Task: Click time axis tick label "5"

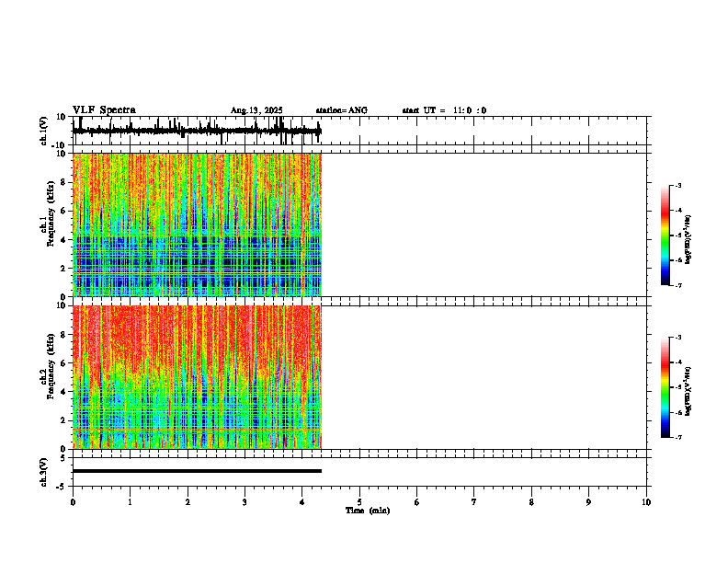Action: pos(359,502)
